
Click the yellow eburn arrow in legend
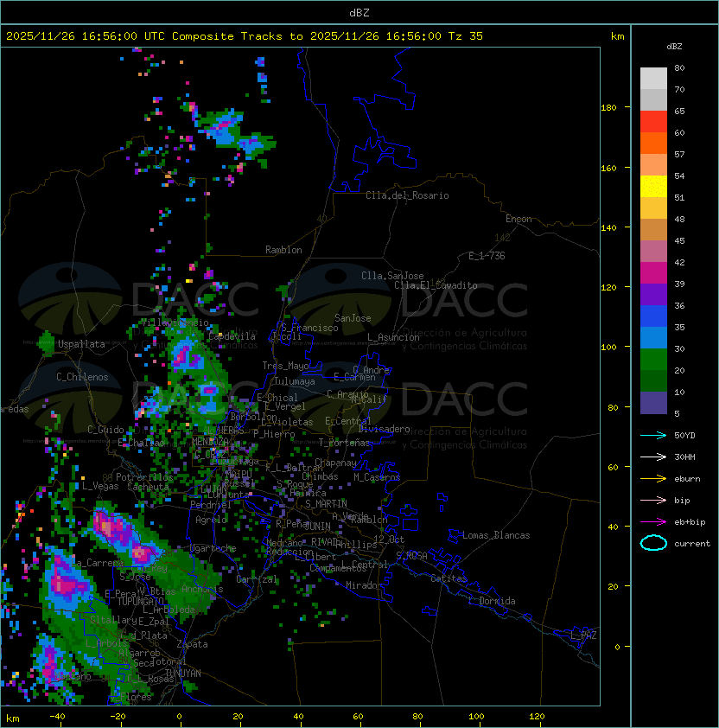[x=653, y=479]
